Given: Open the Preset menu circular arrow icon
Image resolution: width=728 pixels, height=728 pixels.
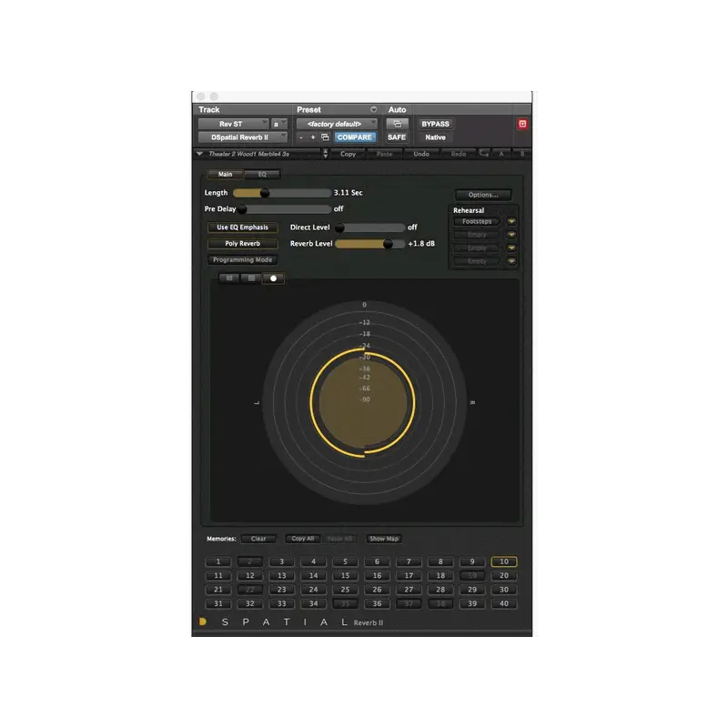Looking at the screenshot, I should point(373,109).
